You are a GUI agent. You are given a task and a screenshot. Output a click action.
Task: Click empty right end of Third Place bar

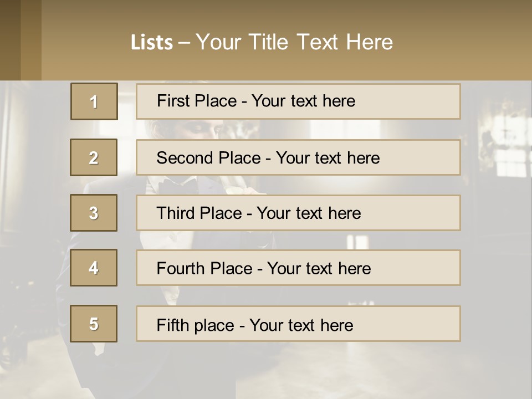[x=421, y=213]
